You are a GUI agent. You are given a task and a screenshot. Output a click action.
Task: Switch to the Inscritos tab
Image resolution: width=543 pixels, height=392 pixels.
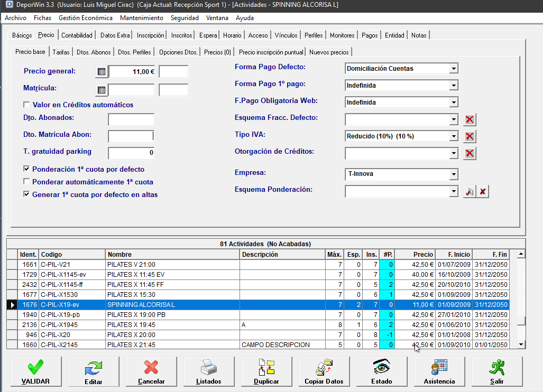(x=181, y=35)
